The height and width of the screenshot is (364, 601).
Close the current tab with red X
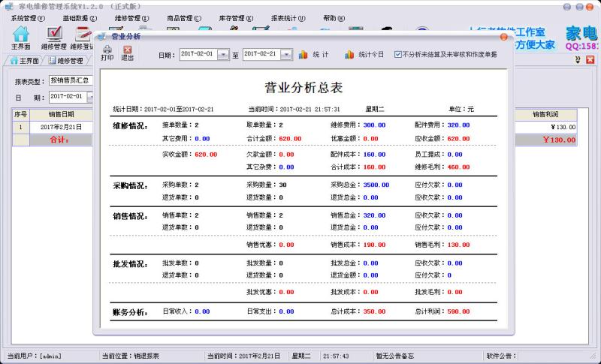[x=590, y=60]
